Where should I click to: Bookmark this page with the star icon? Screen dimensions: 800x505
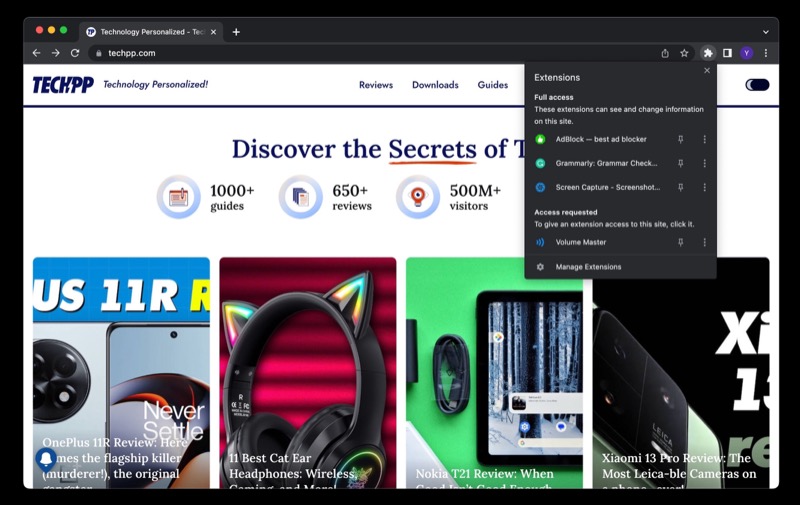coord(684,53)
